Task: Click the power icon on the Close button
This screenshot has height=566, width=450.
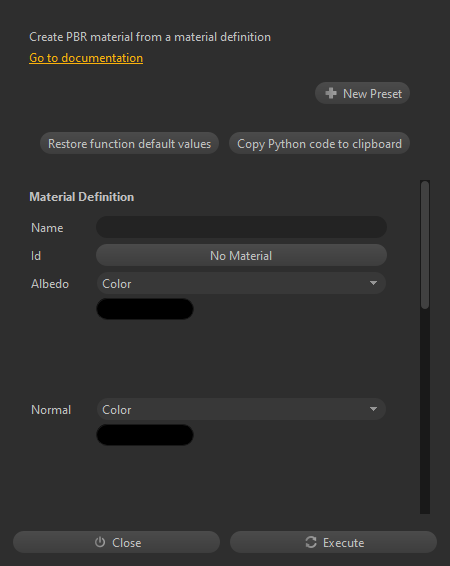Action: click(100, 542)
